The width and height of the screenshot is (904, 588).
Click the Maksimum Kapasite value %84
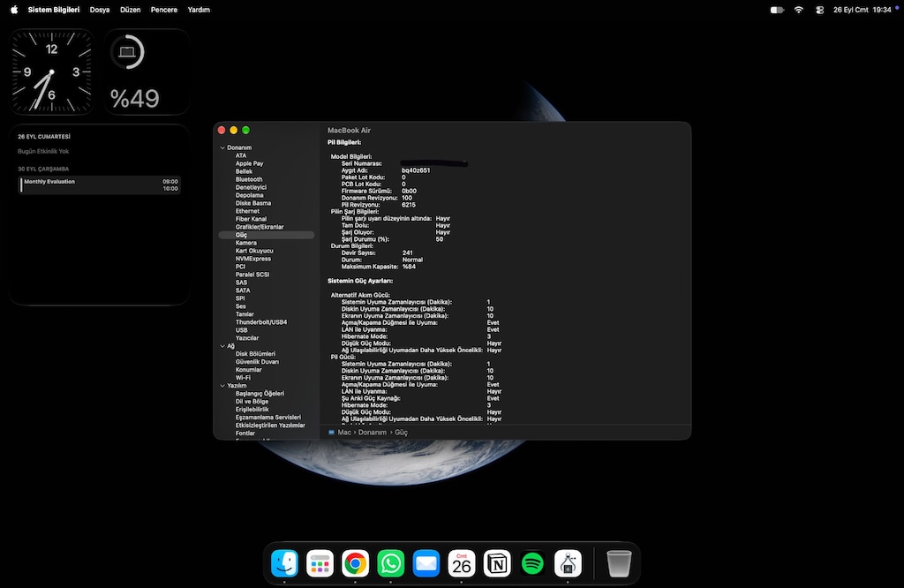coord(409,267)
